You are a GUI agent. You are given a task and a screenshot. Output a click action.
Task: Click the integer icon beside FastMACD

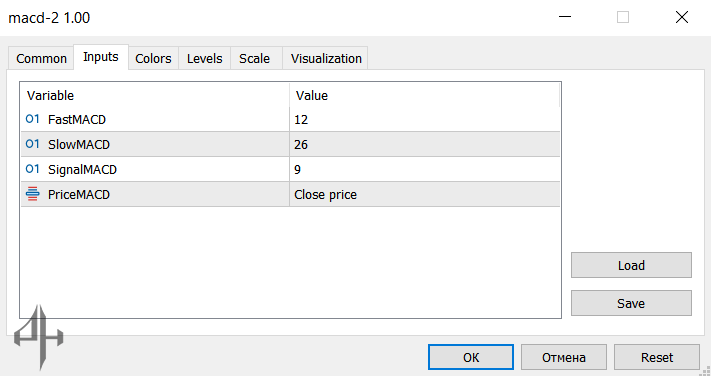pos(33,119)
